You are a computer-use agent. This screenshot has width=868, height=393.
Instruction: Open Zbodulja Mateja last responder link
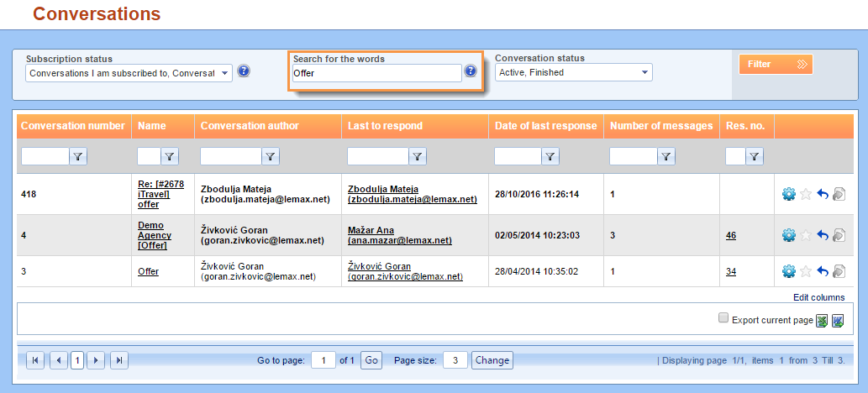click(413, 194)
